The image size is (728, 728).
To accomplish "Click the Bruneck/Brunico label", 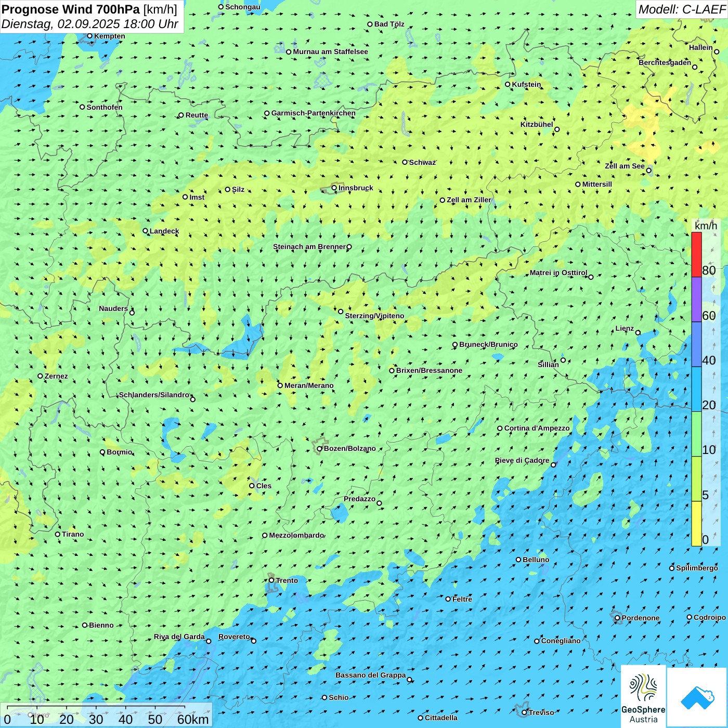I will tap(488, 344).
